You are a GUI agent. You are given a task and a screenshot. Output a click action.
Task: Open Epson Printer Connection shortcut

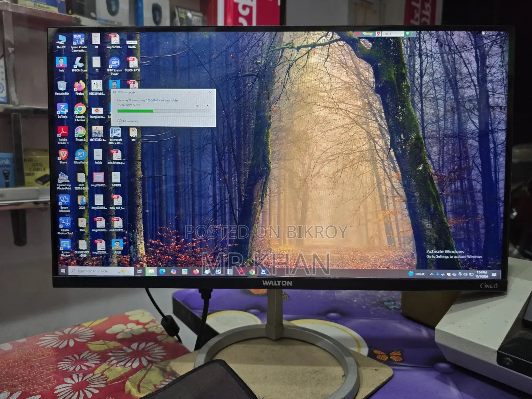click(x=79, y=43)
